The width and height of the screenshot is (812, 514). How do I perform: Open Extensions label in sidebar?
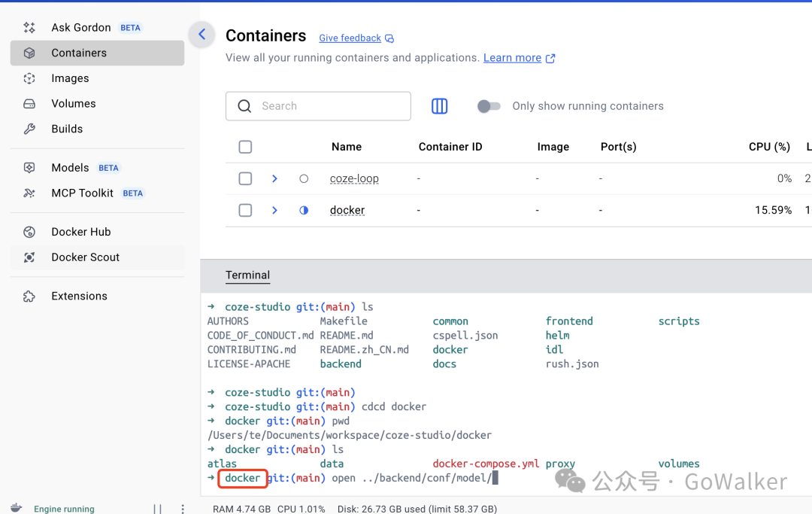click(x=79, y=296)
